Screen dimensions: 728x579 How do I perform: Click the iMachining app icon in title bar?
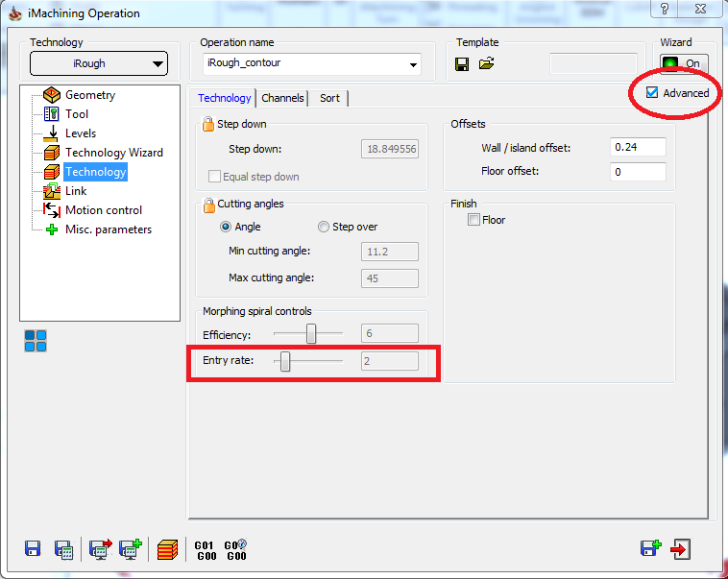15,13
